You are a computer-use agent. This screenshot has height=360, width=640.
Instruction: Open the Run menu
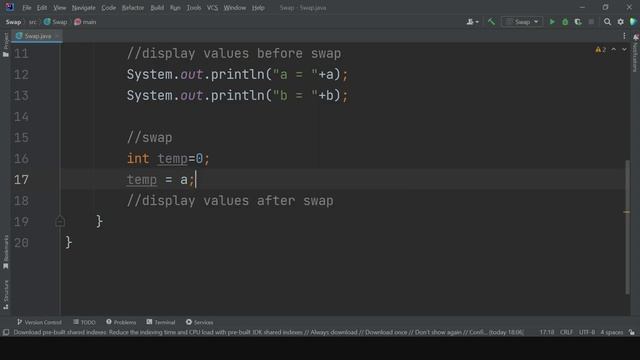click(175, 8)
